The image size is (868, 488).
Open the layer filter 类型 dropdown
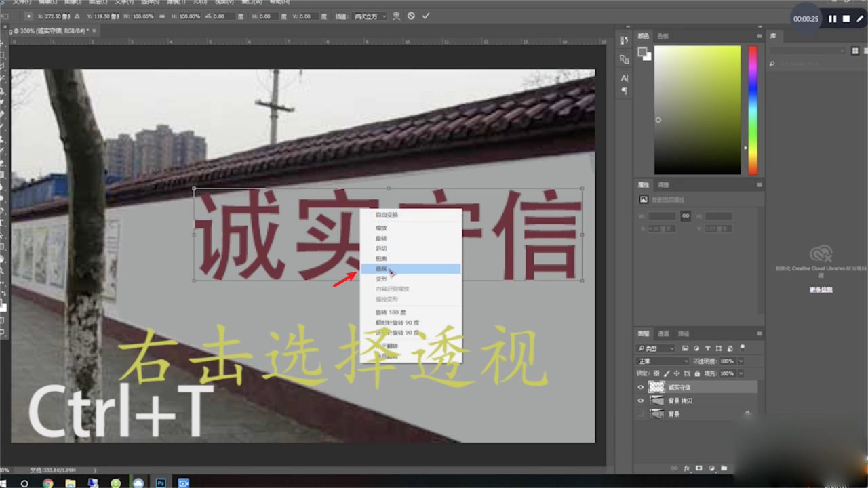[x=656, y=348]
